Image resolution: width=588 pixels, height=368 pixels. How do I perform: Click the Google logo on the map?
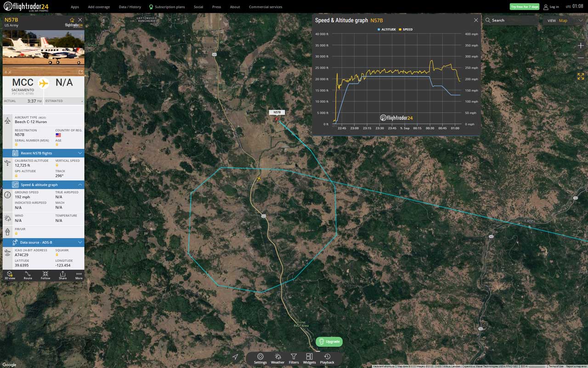pos(9,365)
